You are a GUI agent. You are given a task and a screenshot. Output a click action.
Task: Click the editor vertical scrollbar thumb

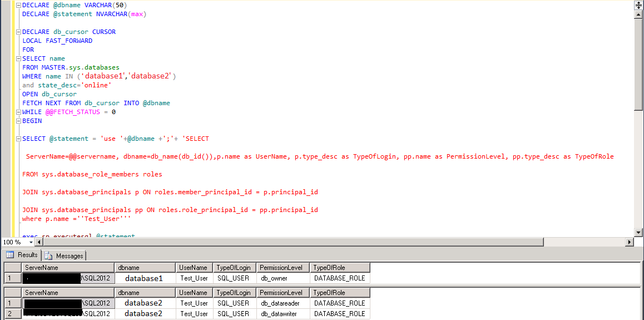[638, 63]
